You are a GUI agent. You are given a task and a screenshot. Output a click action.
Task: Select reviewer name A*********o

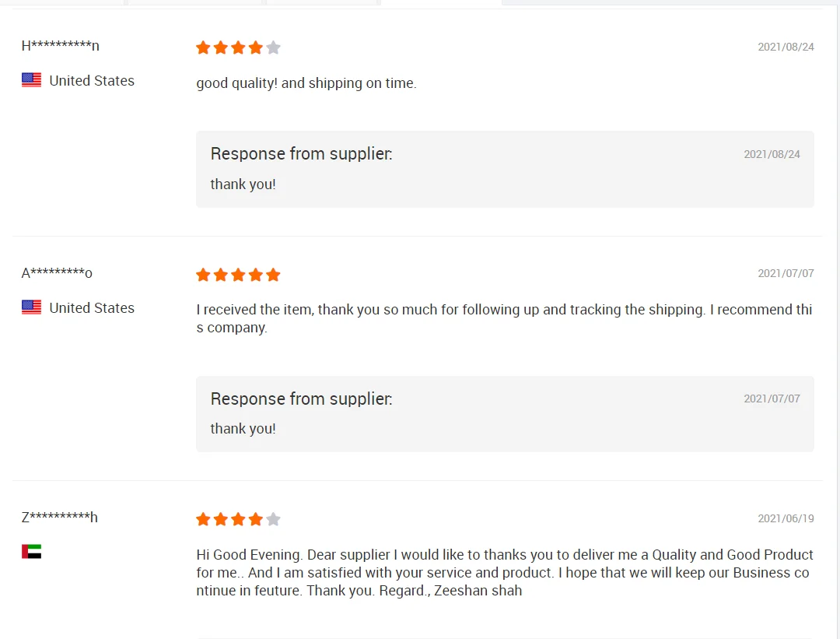point(57,272)
